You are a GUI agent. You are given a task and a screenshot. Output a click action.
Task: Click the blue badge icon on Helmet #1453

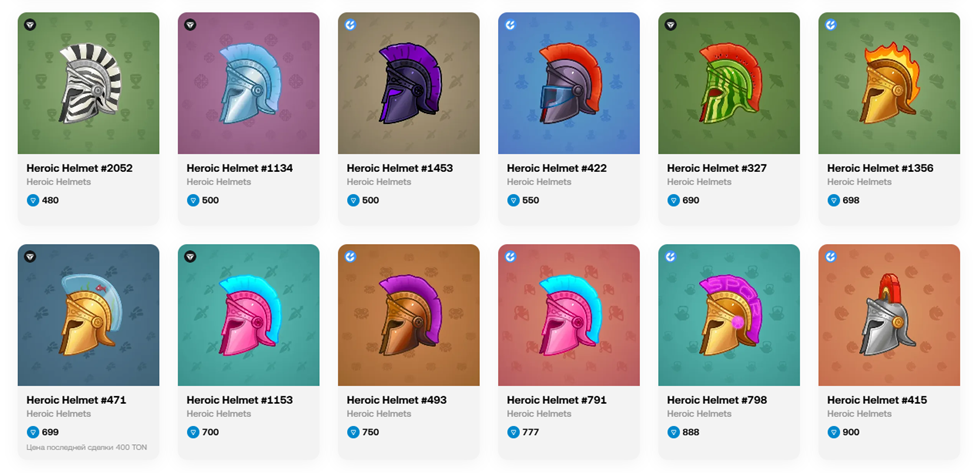[350, 25]
